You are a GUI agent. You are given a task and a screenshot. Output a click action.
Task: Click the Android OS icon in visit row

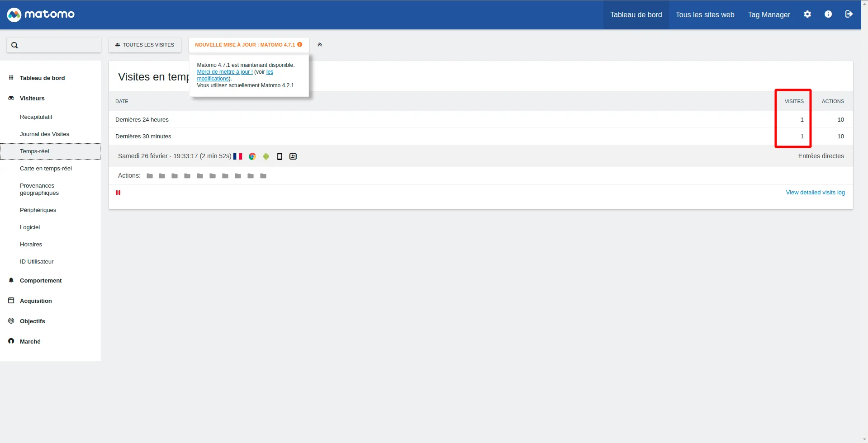tap(266, 156)
